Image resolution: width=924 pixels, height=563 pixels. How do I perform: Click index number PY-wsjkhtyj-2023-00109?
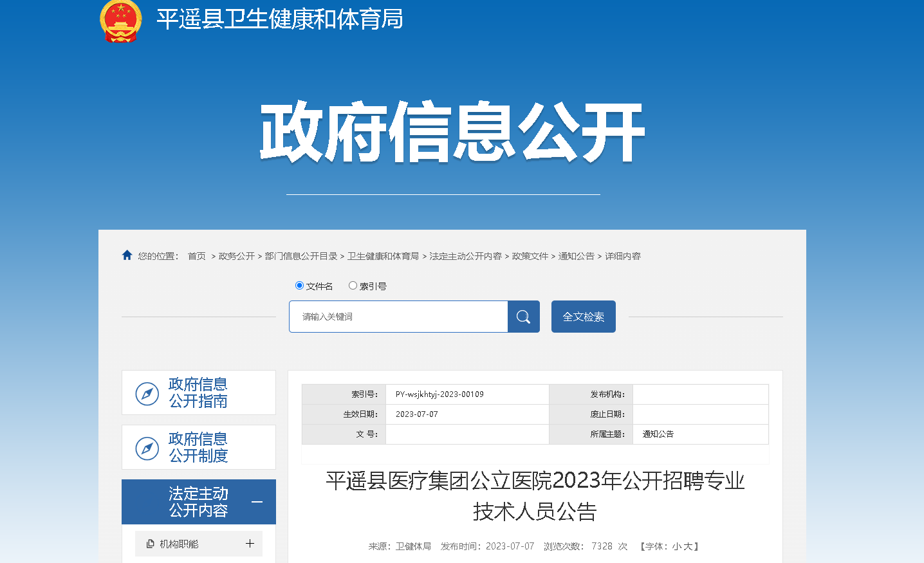[x=439, y=394]
